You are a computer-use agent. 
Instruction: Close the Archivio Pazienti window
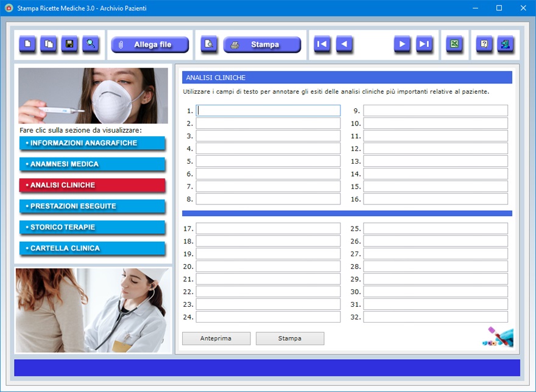(523, 8)
